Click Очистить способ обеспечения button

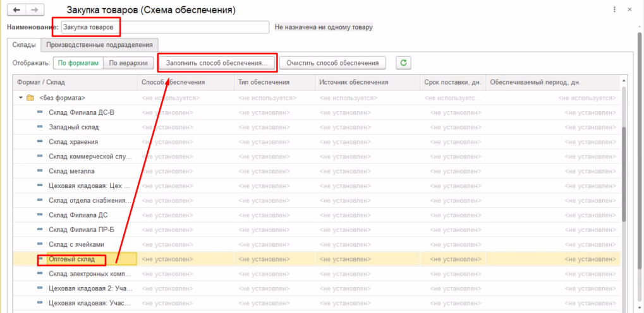pos(332,62)
